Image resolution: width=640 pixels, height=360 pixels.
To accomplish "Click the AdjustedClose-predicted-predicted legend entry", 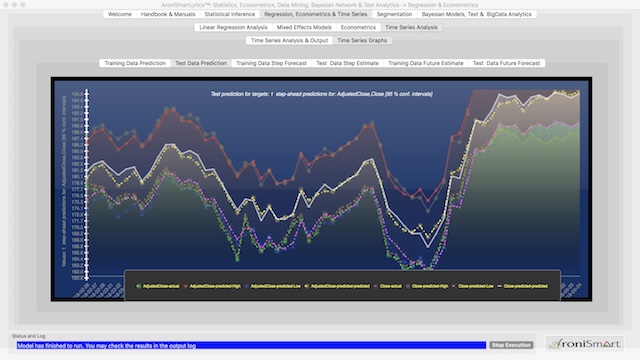I will pos(337,286).
